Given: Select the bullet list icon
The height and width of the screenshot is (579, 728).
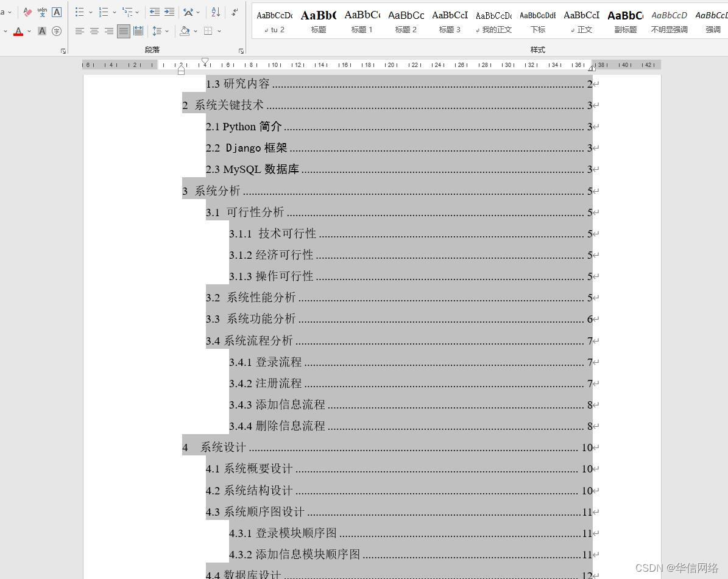Looking at the screenshot, I should [79, 12].
